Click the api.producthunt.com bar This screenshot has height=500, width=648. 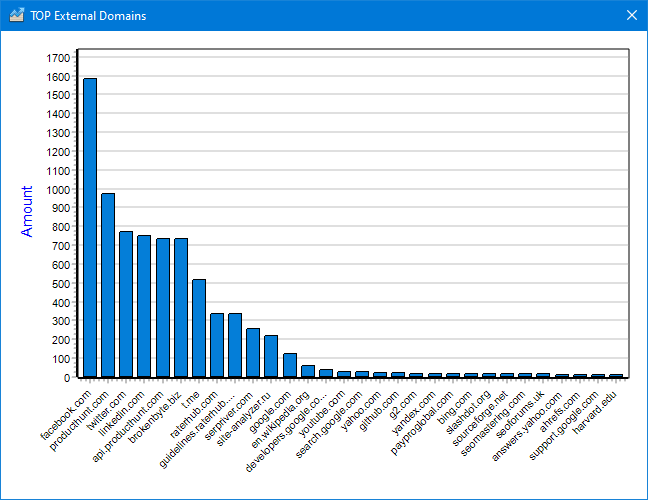coord(162,308)
